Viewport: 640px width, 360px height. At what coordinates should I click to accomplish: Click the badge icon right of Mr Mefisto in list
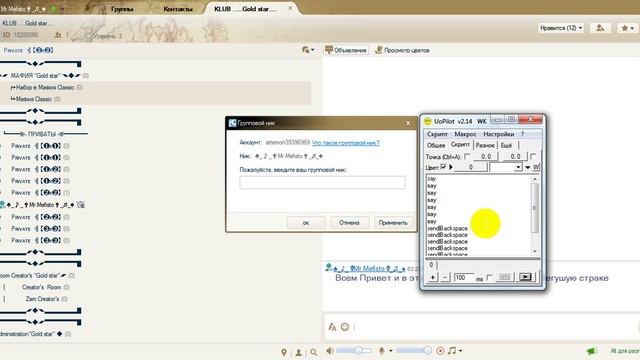tap(81, 204)
